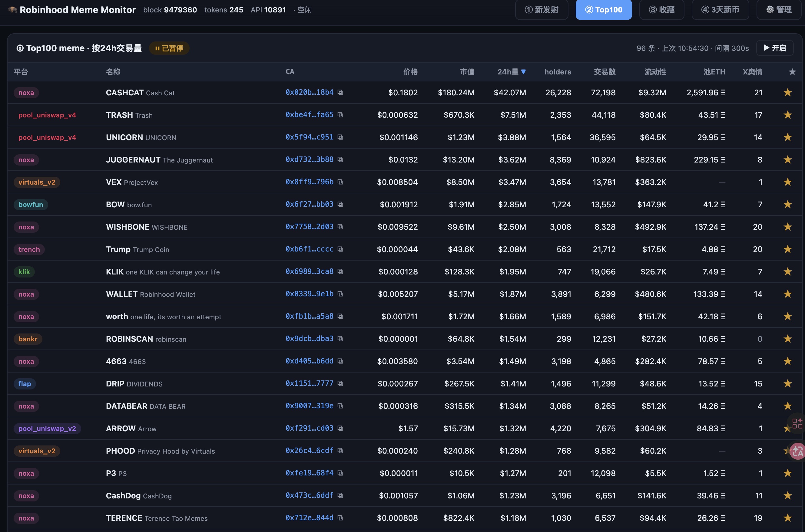The image size is (805, 532).
Task: Click the bankr platform tag
Action: pyautogui.click(x=28, y=339)
